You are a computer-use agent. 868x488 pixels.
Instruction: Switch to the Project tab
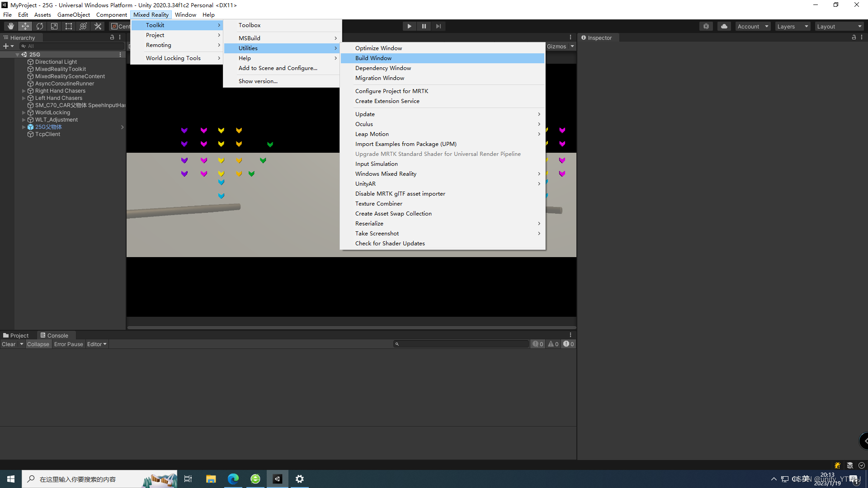16,335
